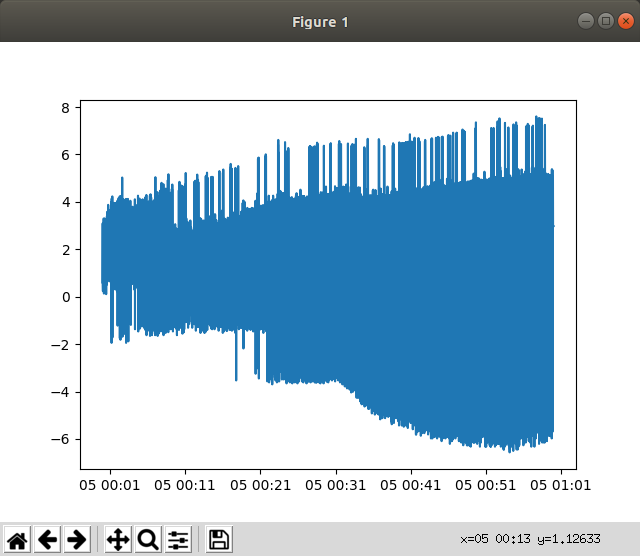Click the x-axis tick label 05 00:31
The height and width of the screenshot is (556, 640).
pyautogui.click(x=336, y=487)
